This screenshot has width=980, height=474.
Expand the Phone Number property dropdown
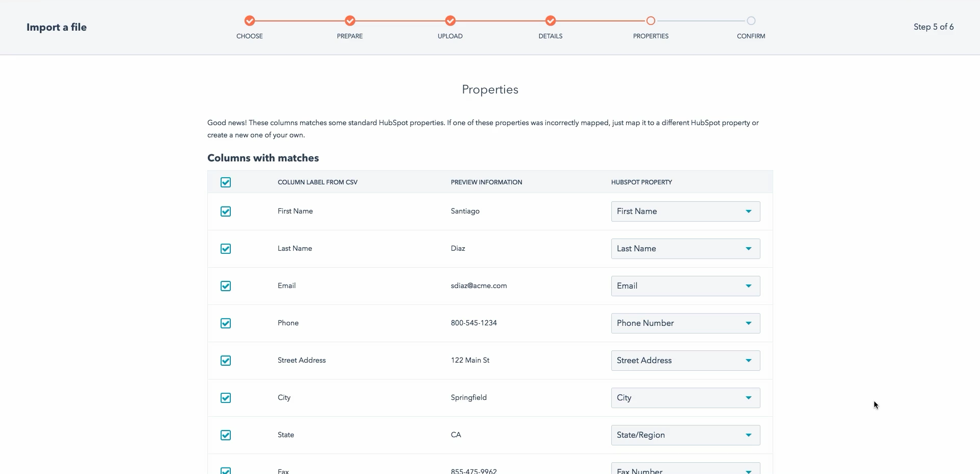(685, 323)
